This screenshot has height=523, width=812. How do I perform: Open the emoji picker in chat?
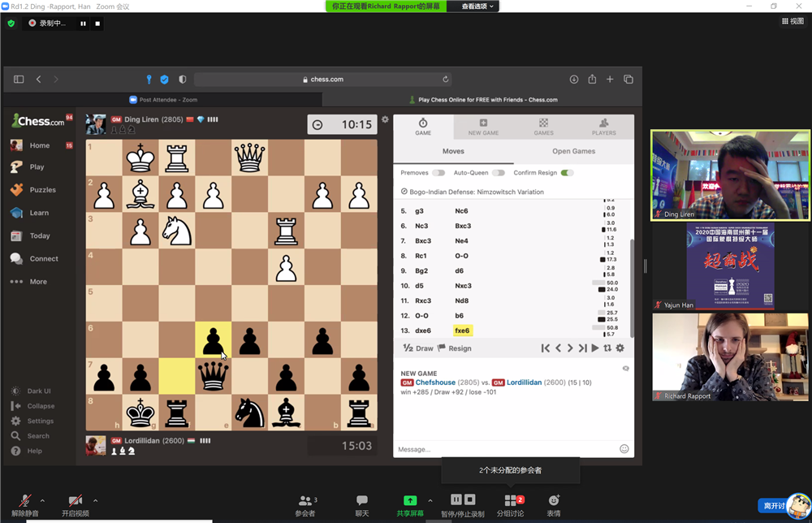point(624,449)
